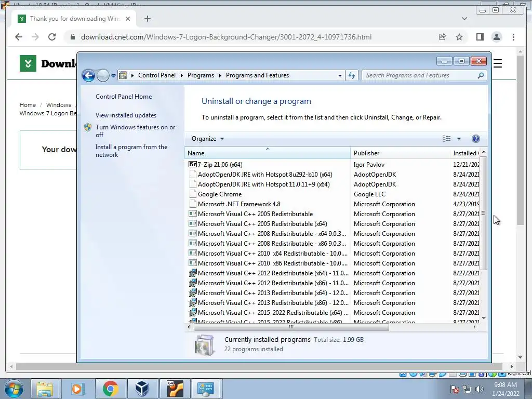Image resolution: width=532 pixels, height=399 pixels.
Task: Open Control Panel Home link
Action: click(124, 96)
